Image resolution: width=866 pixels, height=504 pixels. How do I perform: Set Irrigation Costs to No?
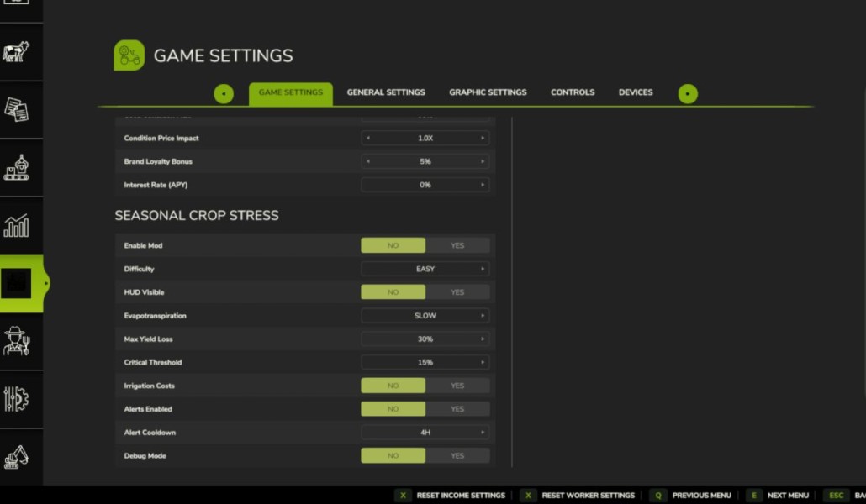[x=393, y=386]
